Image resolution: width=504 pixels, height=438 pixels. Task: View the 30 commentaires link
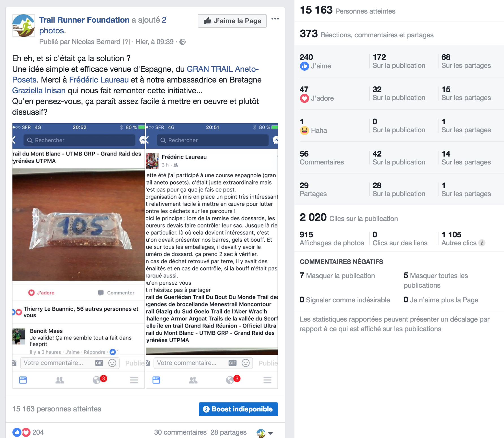click(180, 432)
